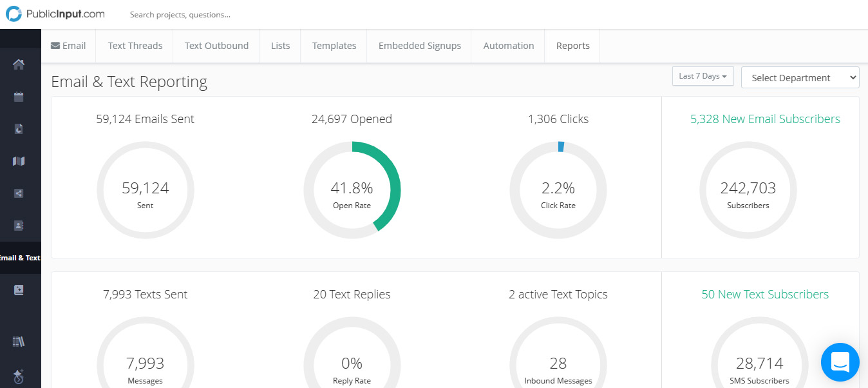Open the calendar icon in the sidebar

(x=19, y=97)
